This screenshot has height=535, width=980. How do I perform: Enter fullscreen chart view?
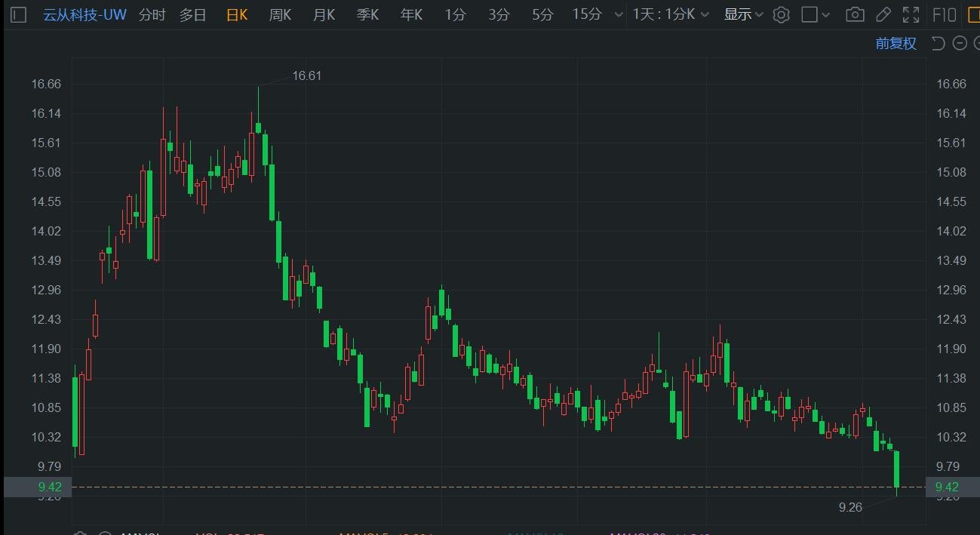click(911, 15)
